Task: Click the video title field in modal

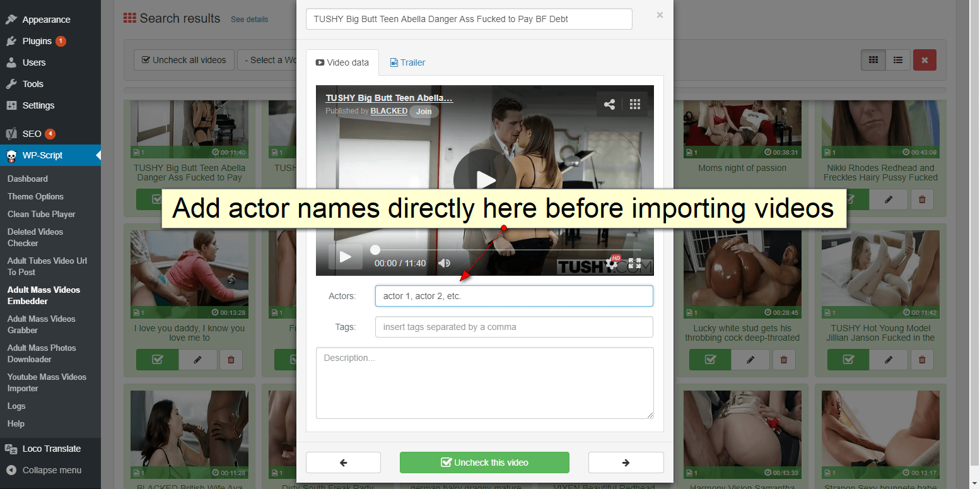Action: (469, 19)
